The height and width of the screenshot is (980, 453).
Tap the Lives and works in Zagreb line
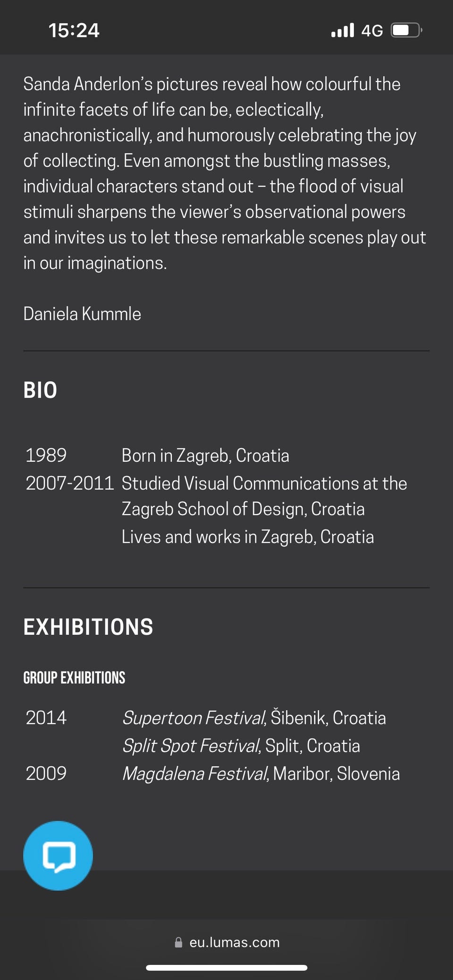[248, 537]
